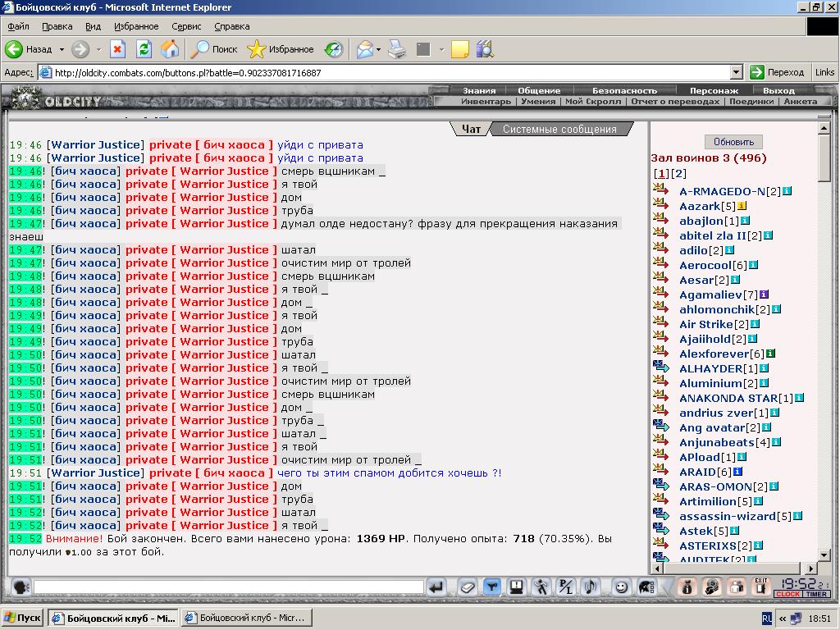Click the yellow note (Discuss) toolbar icon

[x=459, y=49]
